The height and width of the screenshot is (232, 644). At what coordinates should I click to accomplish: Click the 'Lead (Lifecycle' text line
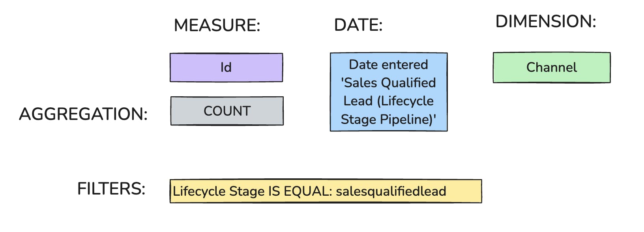[388, 101]
